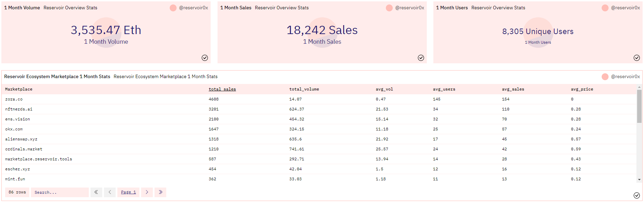Click the 86 rows counter
The image size is (644, 202).
(17, 192)
